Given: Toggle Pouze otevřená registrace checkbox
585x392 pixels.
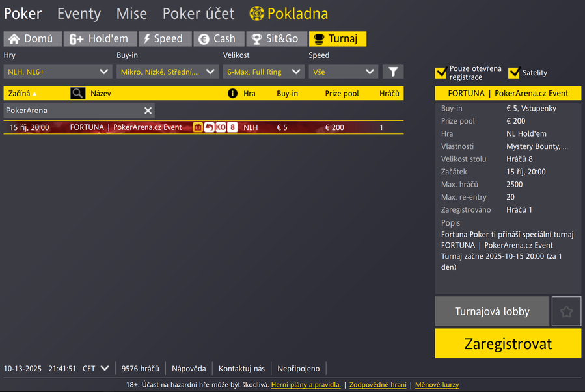Looking at the screenshot, I should (441, 72).
